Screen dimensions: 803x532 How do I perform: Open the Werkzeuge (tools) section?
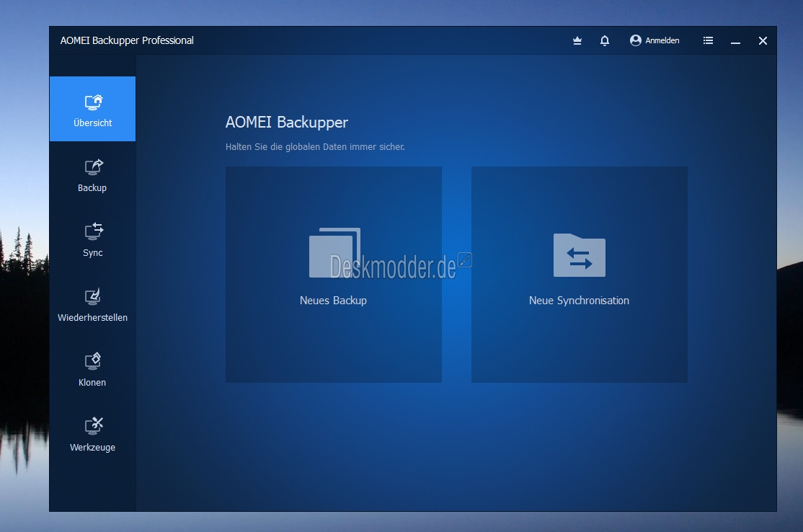click(93, 434)
